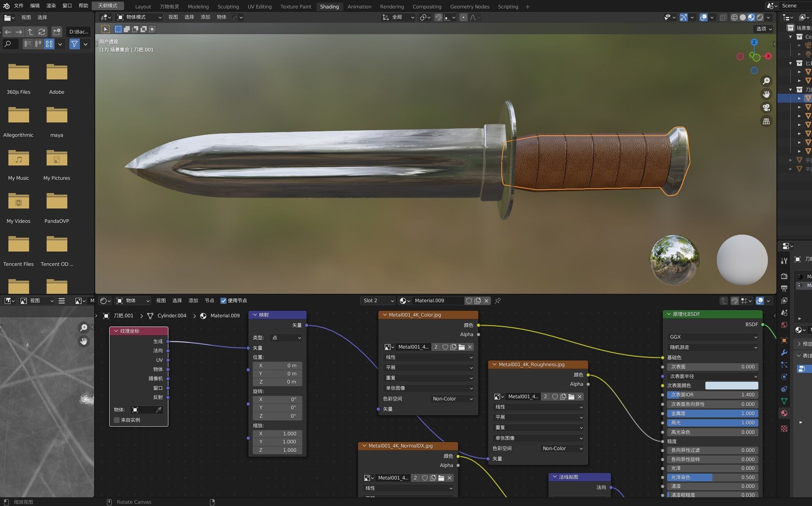Toggle X-ray mode in the viewport header
The image size is (812, 506).
click(723, 17)
